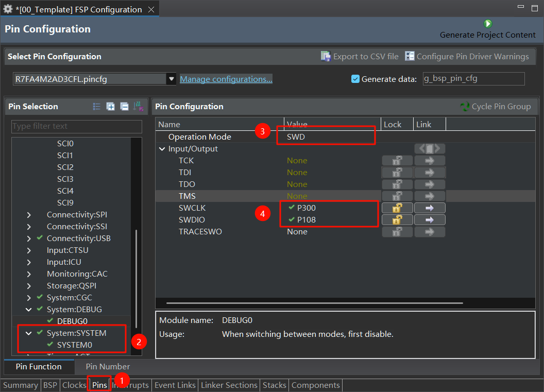Click the Cycle Pin Group icon

pyautogui.click(x=465, y=107)
